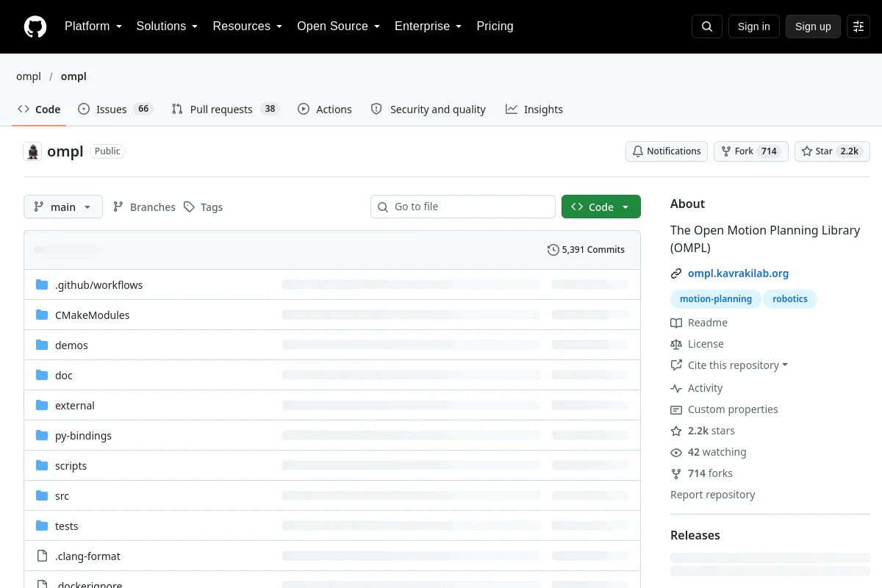Image resolution: width=882 pixels, height=588 pixels.
Task: Click the Go to file search field
Action: tap(463, 207)
